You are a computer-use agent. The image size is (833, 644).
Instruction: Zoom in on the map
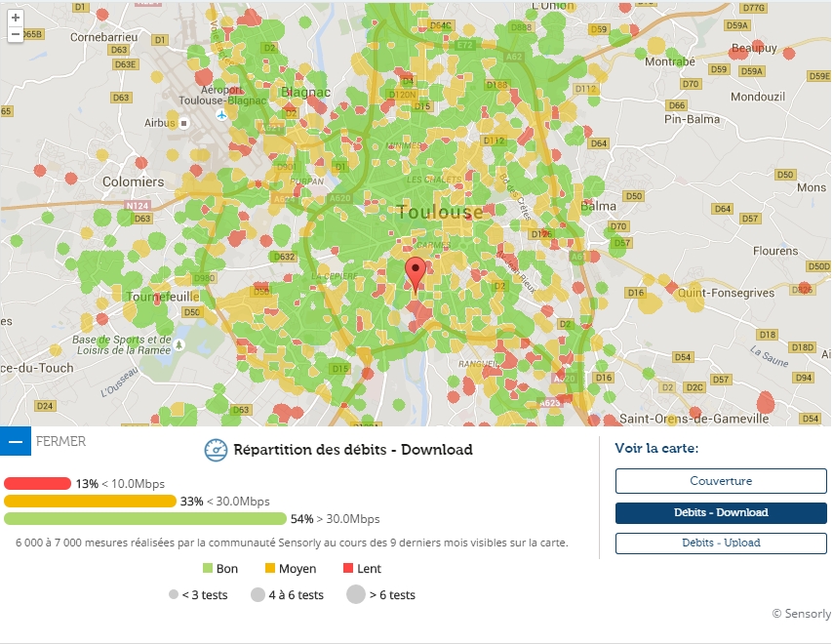click(16, 18)
